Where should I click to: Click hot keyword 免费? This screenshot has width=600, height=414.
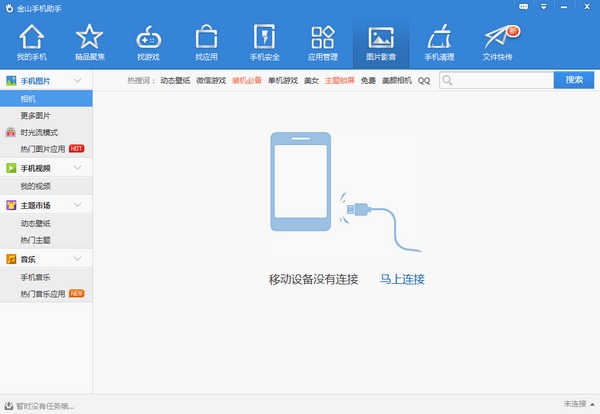(x=368, y=80)
